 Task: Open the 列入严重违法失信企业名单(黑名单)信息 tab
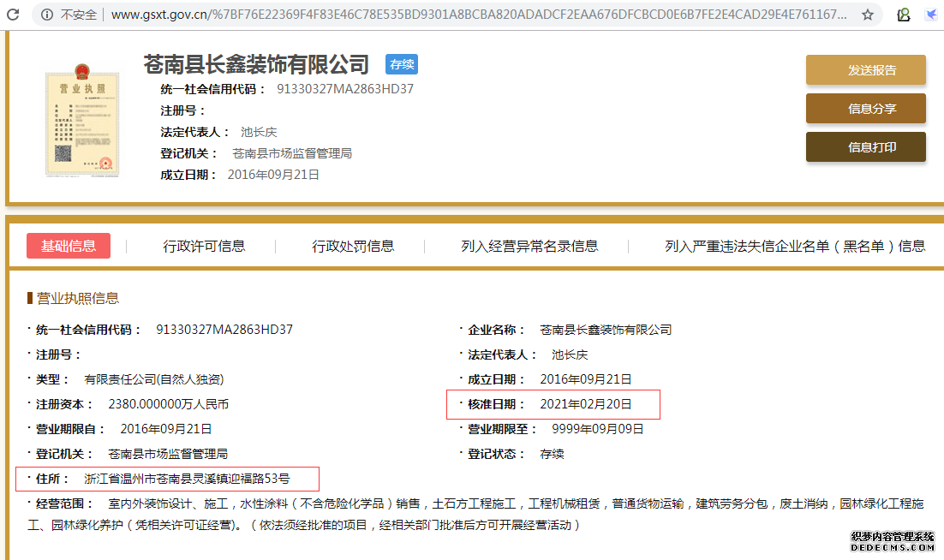794,246
